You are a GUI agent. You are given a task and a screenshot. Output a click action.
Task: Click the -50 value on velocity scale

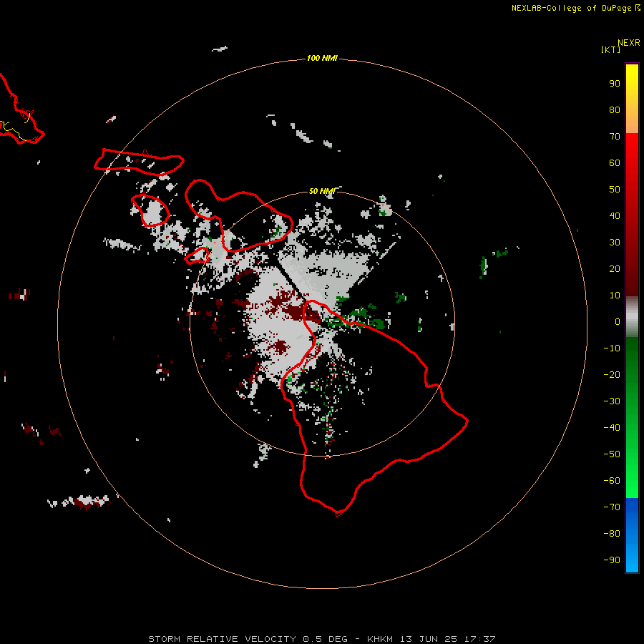click(612, 454)
